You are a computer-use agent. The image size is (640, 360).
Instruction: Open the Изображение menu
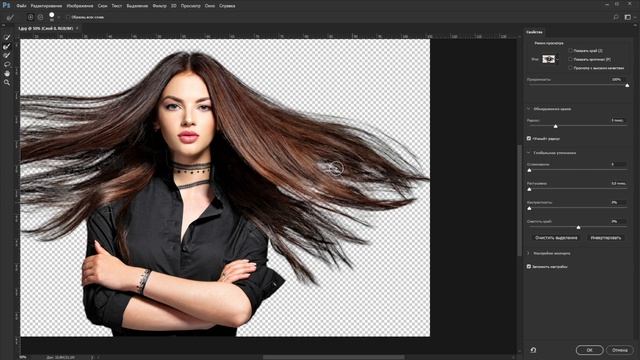80,6
